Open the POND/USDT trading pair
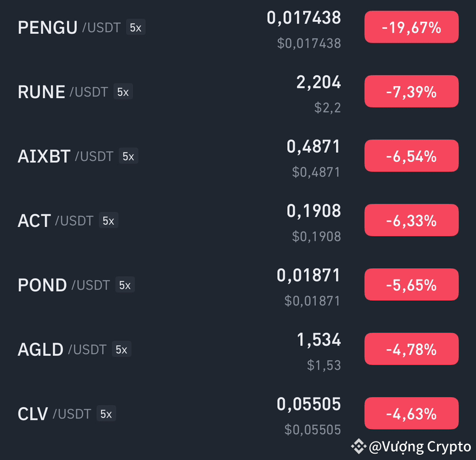The height and width of the screenshot is (460, 476). click(238, 285)
